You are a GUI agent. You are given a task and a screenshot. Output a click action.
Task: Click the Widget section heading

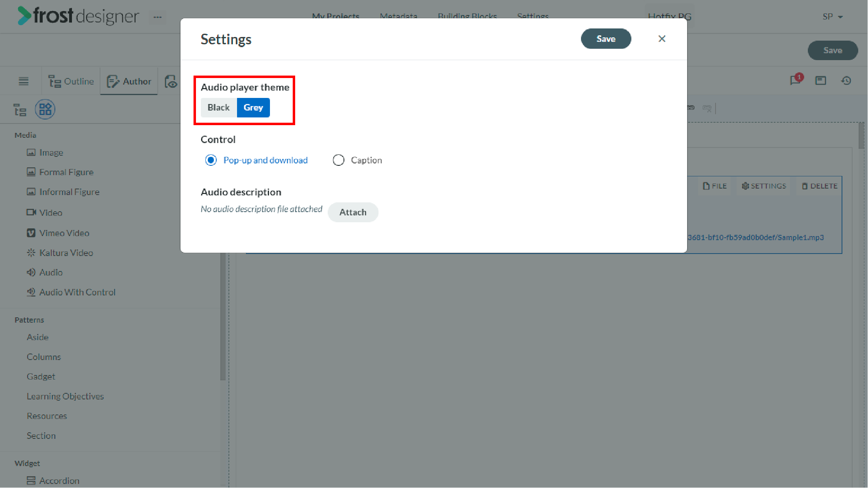click(x=27, y=463)
